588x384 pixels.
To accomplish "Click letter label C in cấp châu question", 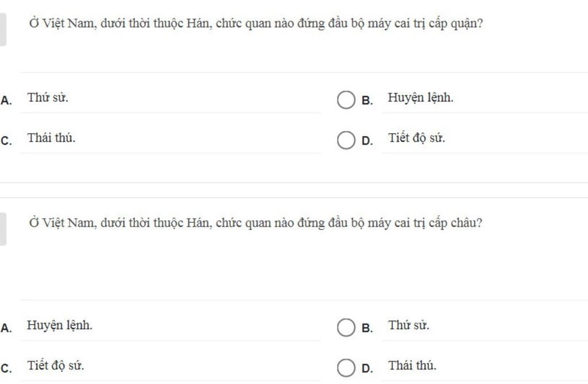I will tap(6, 369).
